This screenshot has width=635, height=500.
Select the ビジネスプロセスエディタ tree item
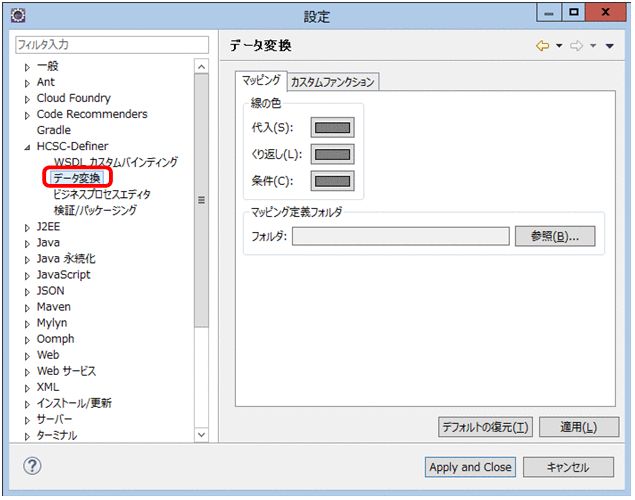coord(102,194)
